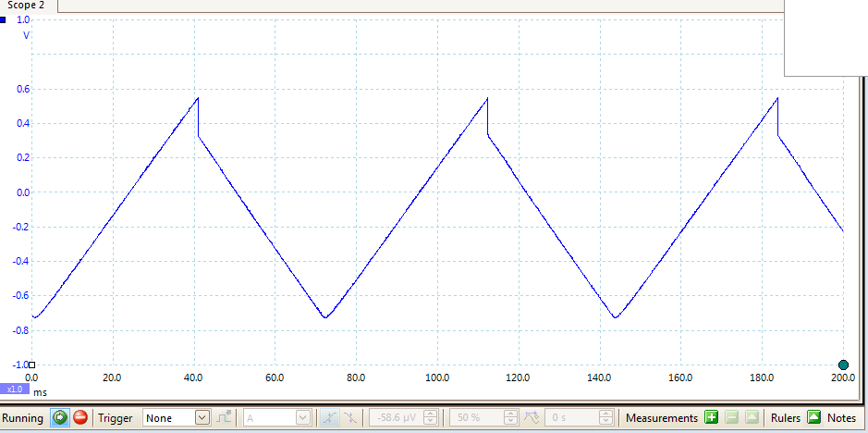Click the trigger threshold field showing -58.6 µV
The image size is (868, 433).
click(x=396, y=418)
